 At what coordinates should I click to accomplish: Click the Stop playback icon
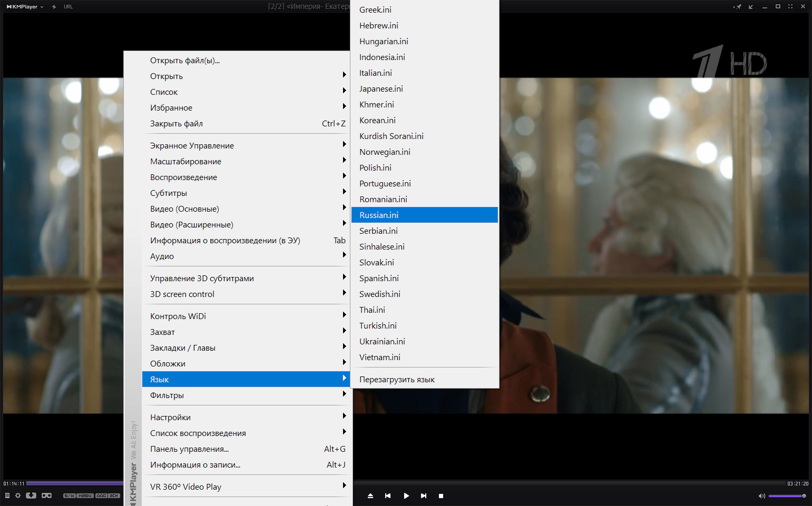441,496
